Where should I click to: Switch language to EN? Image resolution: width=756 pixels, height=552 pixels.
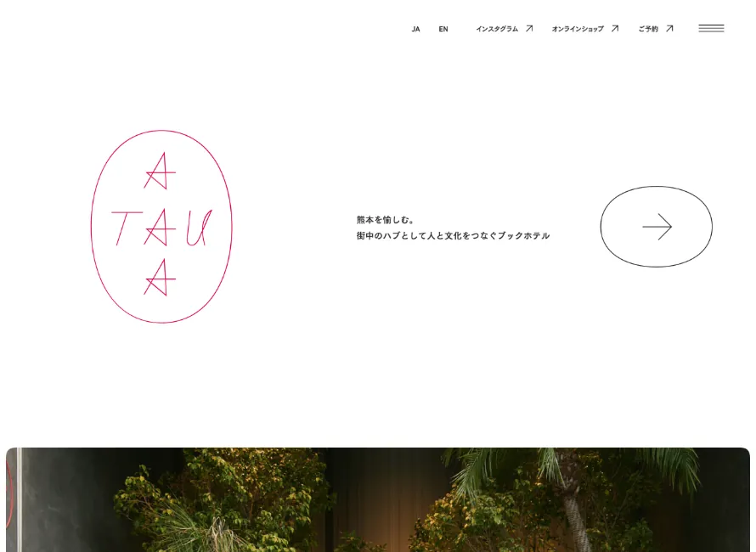pos(443,29)
